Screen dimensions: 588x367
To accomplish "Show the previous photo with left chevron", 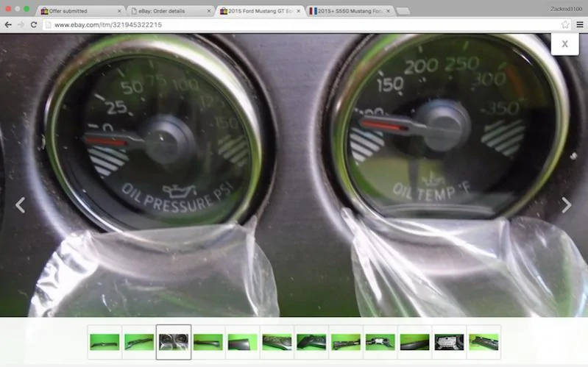I will pyautogui.click(x=21, y=205).
